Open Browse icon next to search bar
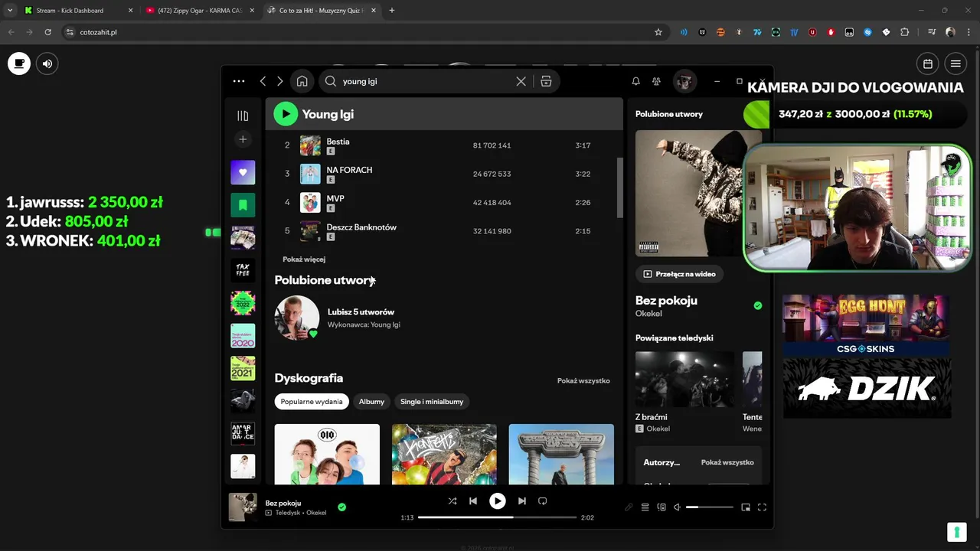Viewport: 980px width, 551px height. [546, 81]
